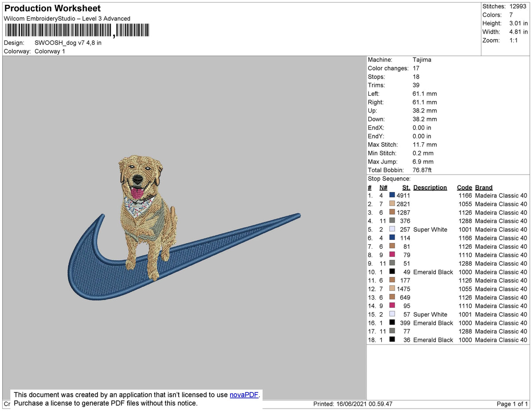532x411 pixels.
Task: Click the Code column header
Action: coord(465,187)
